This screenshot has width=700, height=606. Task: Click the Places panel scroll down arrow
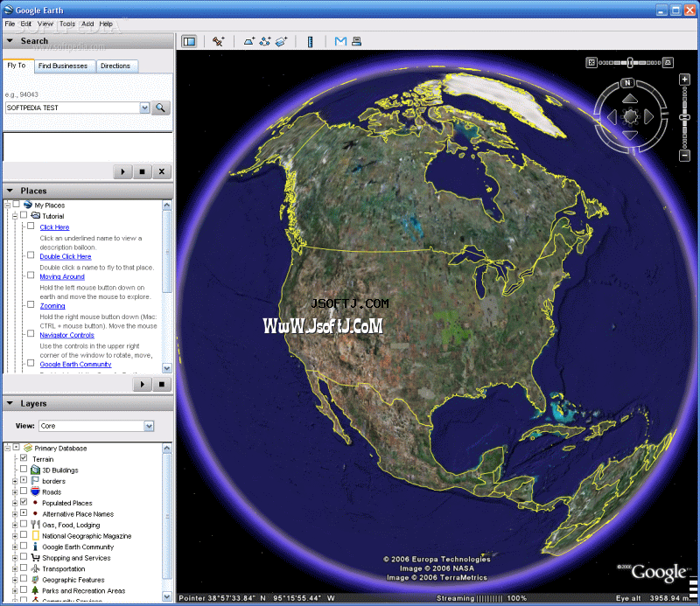[167, 368]
